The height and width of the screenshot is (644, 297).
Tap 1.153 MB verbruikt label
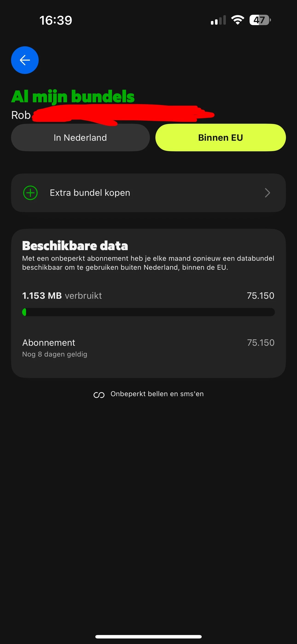click(x=62, y=296)
